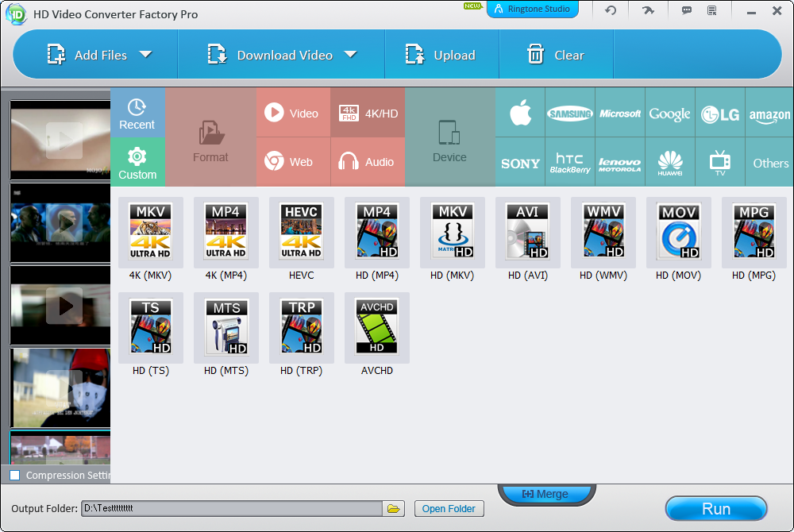
Task: Choose the LG device category
Action: 720,113
